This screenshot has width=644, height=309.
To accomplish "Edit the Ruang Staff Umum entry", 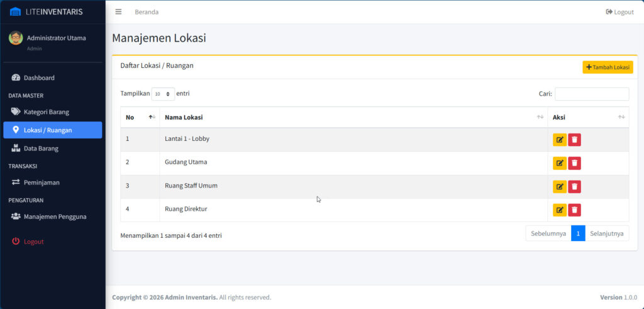I will [x=559, y=187].
